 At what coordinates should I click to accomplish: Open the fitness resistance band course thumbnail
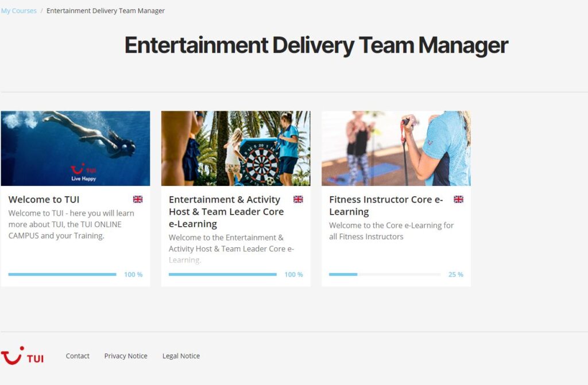(396, 148)
